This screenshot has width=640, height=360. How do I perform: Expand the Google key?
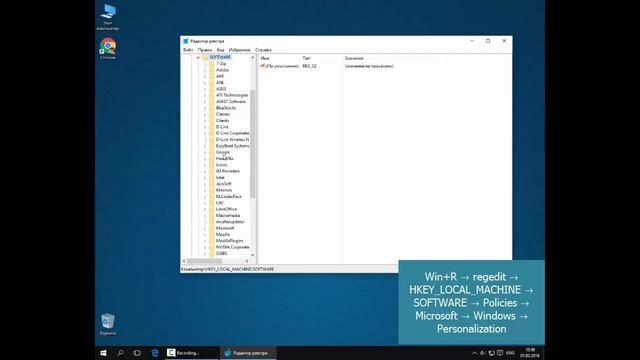(x=205, y=152)
